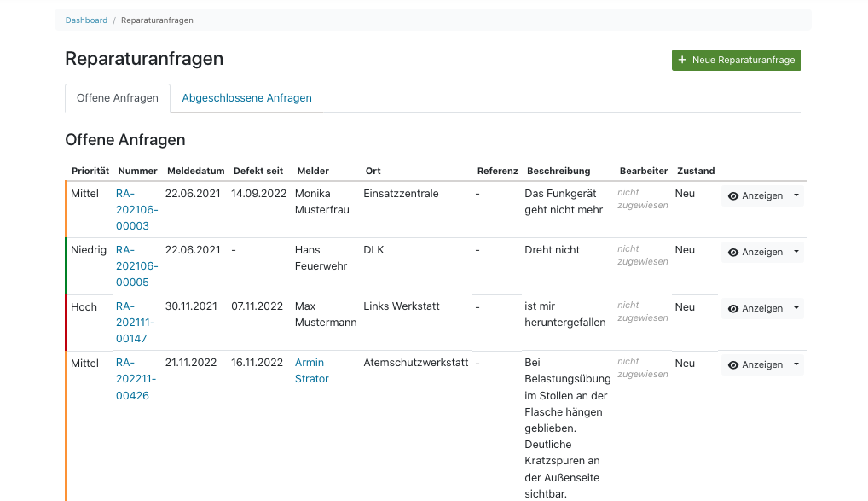Image resolution: width=868 pixels, height=501 pixels.
Task: Click the Priorität column header
Action: [90, 171]
